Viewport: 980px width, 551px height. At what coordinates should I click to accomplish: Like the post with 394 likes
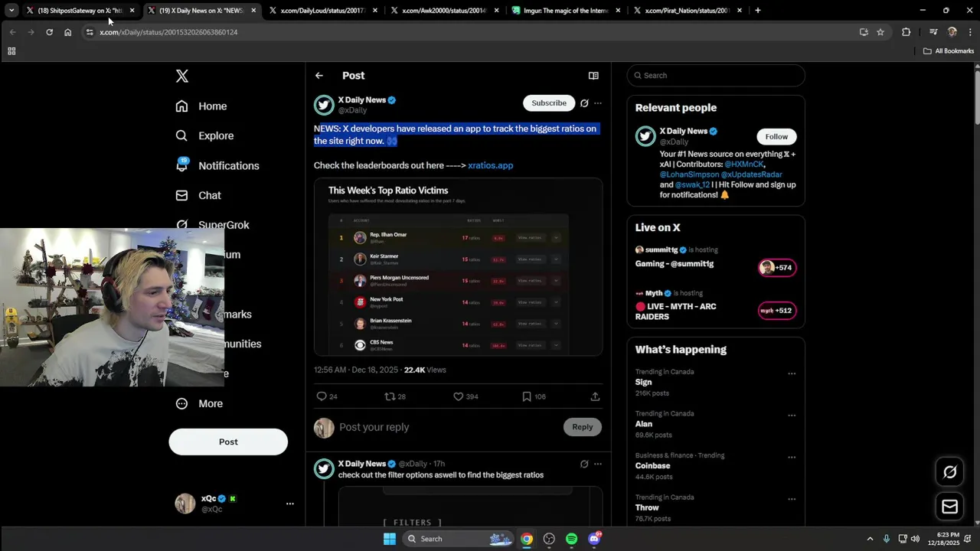[x=465, y=396]
